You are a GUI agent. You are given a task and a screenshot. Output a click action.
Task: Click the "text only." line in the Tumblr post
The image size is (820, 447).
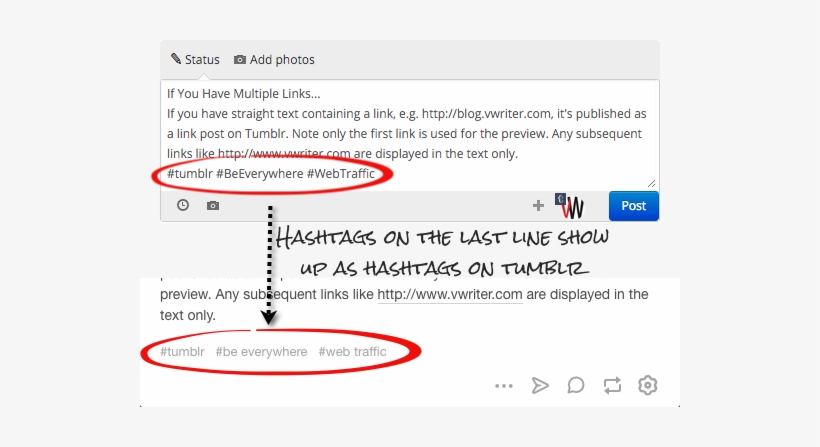188,315
